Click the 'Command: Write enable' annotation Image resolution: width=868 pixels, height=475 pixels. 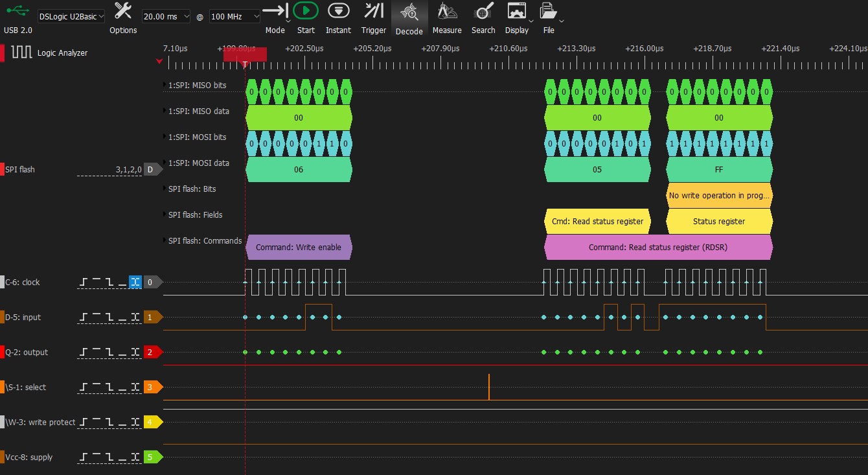(298, 247)
